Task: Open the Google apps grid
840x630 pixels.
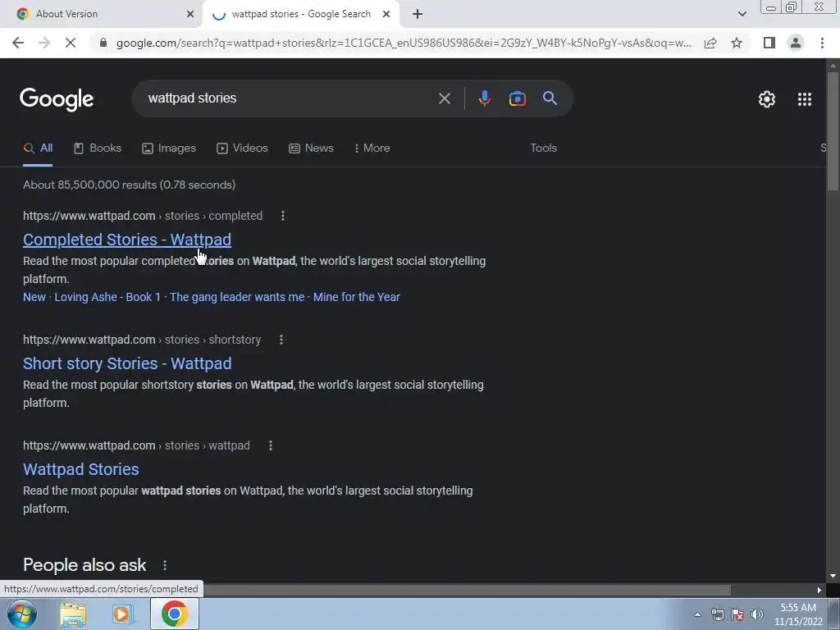Action: pos(804,99)
